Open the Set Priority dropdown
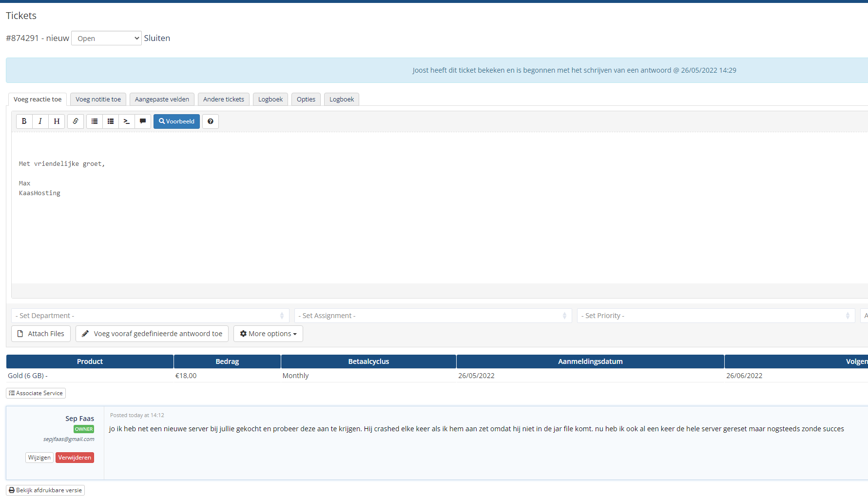 [715, 316]
